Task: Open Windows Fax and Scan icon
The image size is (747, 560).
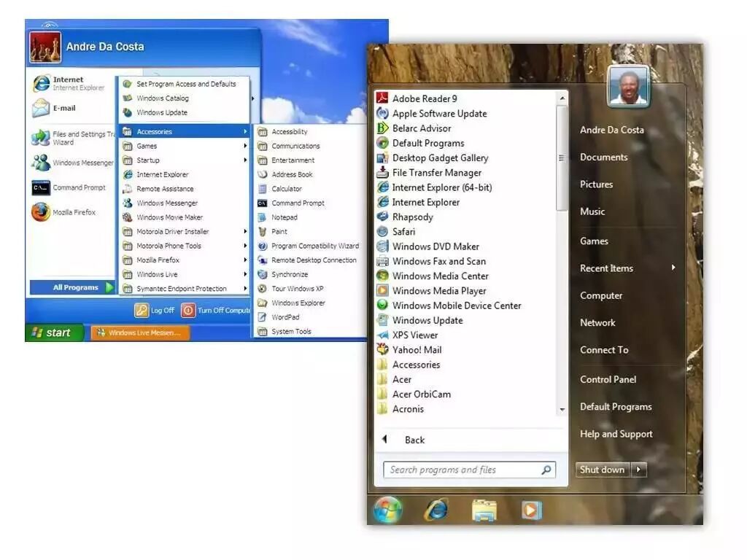Action: click(382, 260)
